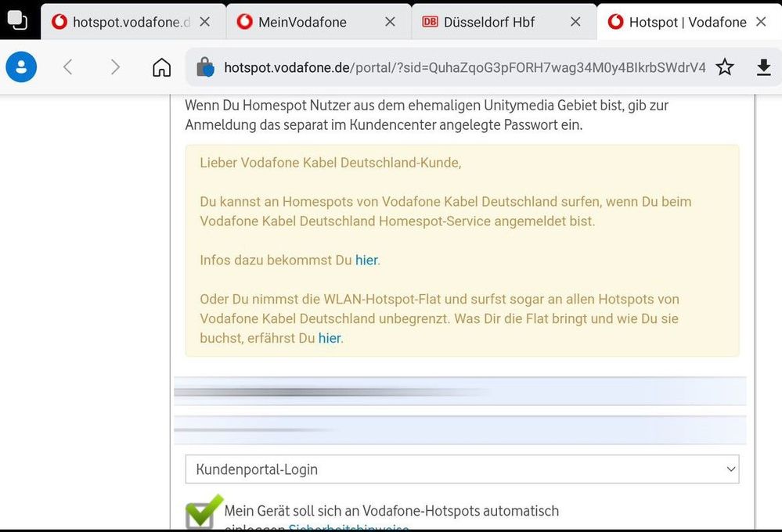Click 'Lieber Vodafone Kabel Deutschland-Kunde,' text
Image resolution: width=782 pixels, height=532 pixels.
click(x=330, y=163)
